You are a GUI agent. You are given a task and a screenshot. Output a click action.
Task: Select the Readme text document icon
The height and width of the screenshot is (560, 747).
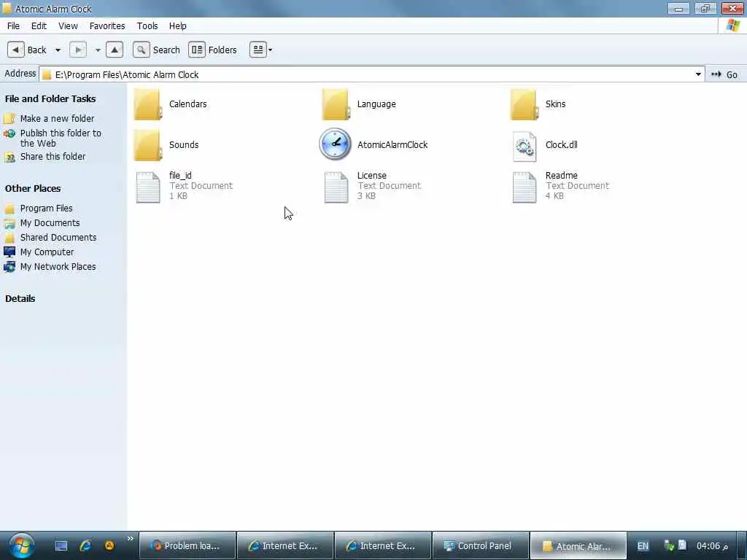pos(524,187)
